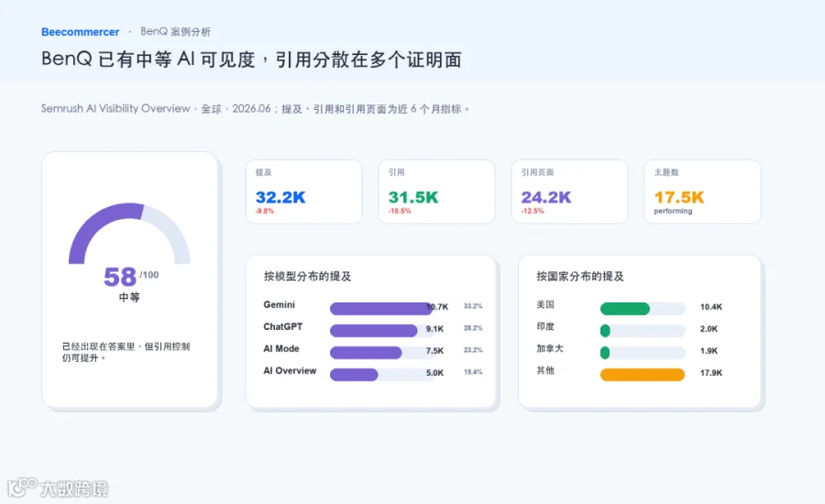Click the 32.2K mentions value
Image resolution: width=825 pixels, height=504 pixels.
280,197
